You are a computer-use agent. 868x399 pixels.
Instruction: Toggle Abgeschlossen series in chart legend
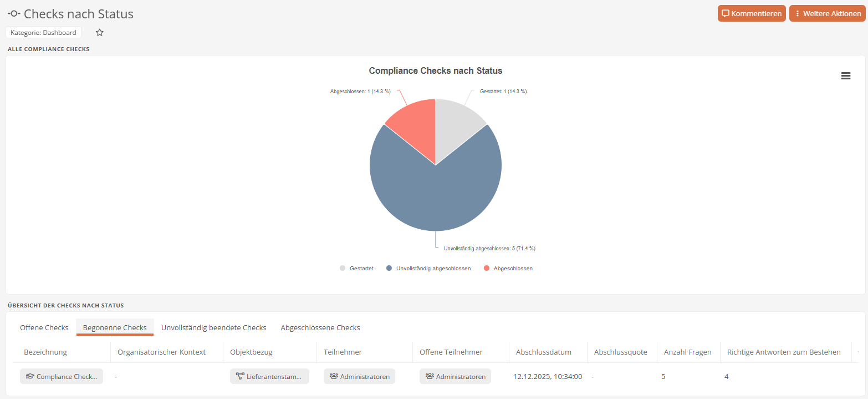[512, 269]
